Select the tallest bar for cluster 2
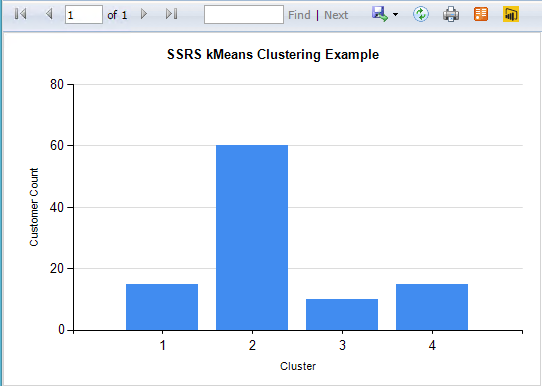Viewport: 542px width, 386px height. coord(252,237)
